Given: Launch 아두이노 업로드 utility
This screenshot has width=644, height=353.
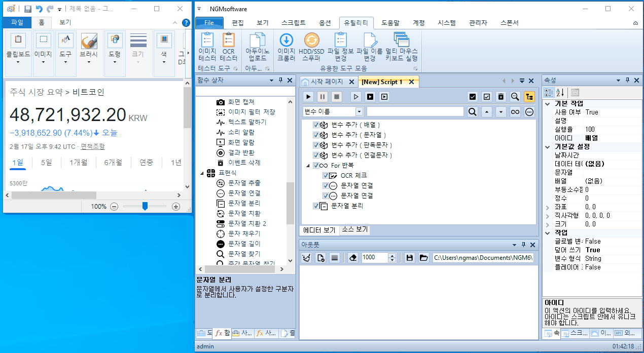Looking at the screenshot, I should 258,47.
